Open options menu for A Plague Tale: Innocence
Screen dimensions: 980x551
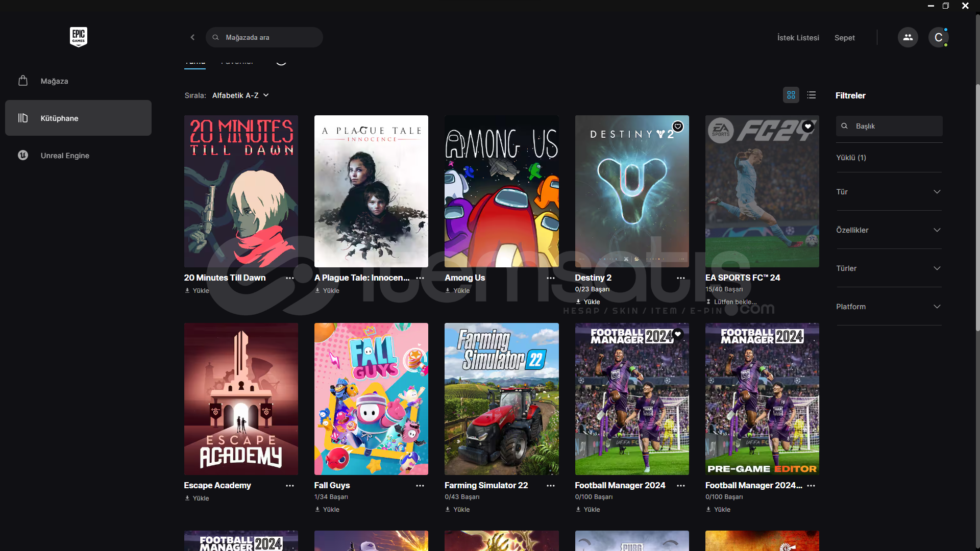[420, 278]
